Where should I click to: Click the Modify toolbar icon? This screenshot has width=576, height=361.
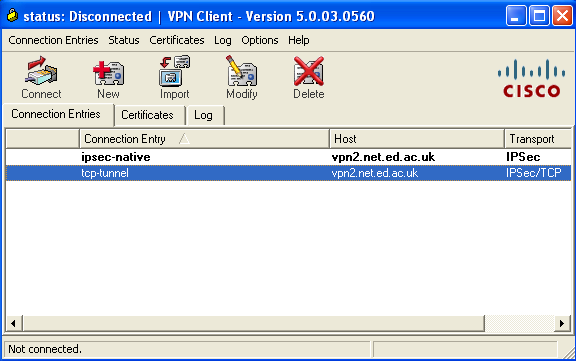point(242,78)
